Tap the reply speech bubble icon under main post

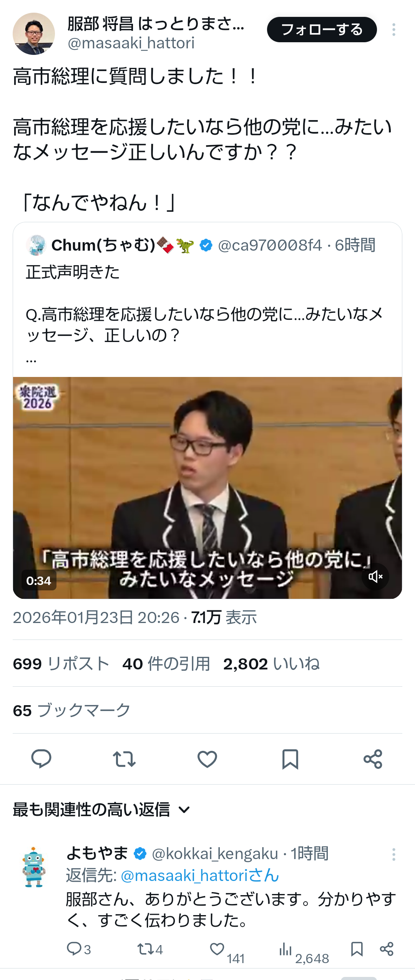(x=41, y=759)
